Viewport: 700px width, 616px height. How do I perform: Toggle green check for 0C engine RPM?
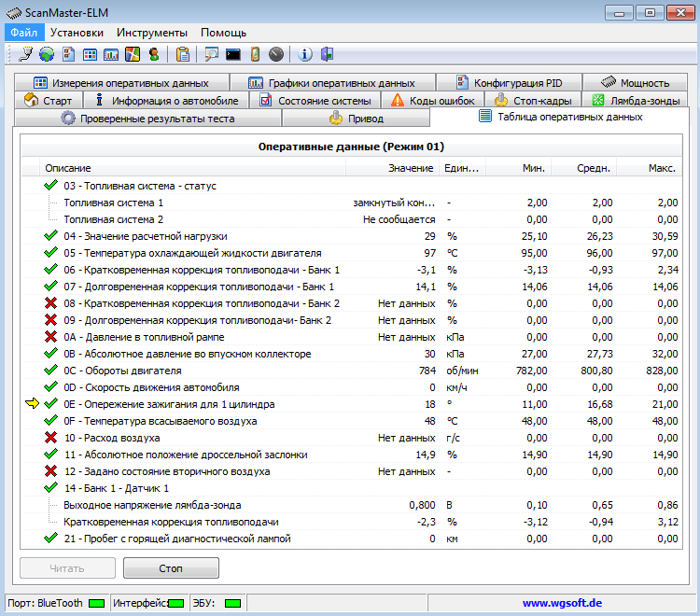pos(50,371)
